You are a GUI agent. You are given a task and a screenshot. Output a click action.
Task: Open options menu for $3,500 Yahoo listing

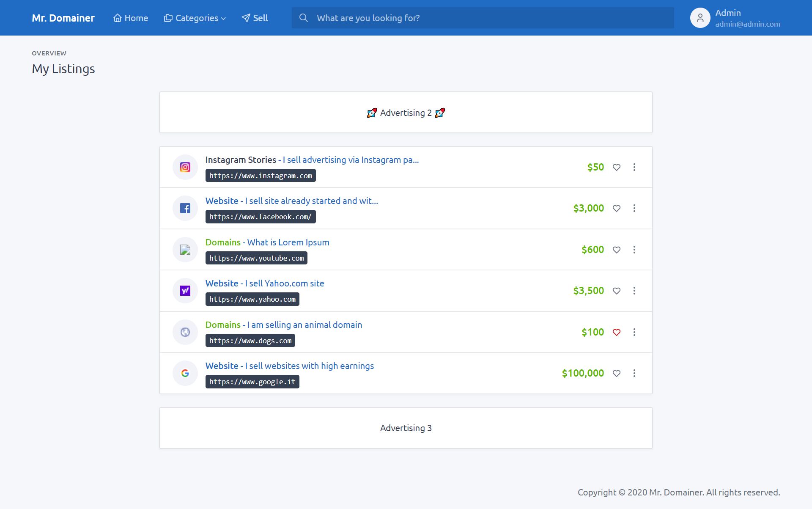tap(634, 291)
